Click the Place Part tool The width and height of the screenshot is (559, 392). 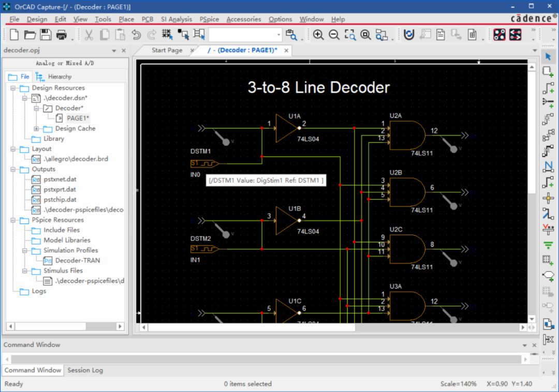pyautogui.click(x=548, y=72)
